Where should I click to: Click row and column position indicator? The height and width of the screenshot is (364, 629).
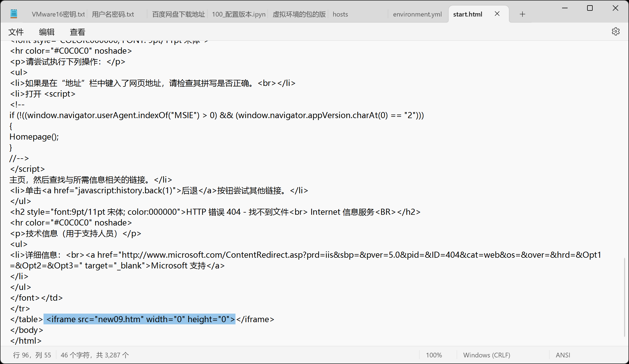32,355
